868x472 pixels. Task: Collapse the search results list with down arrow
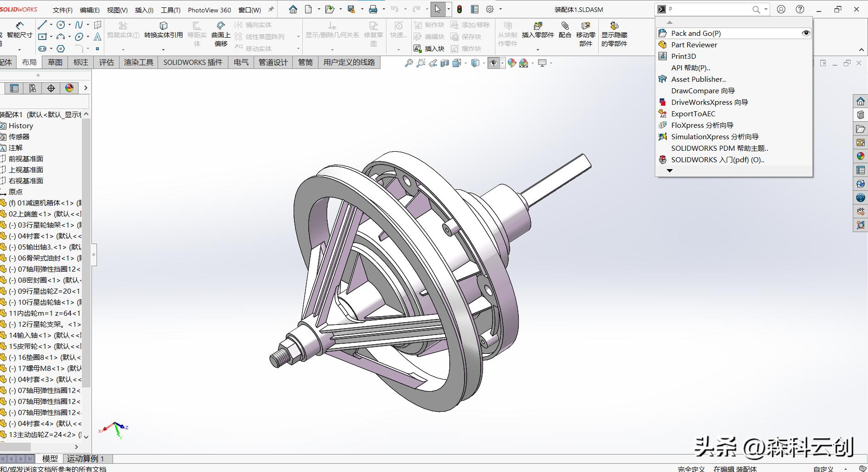(670, 171)
